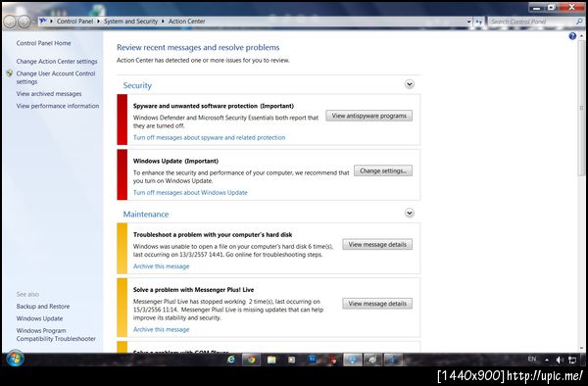Screen dimensions: 588x386
Task: Open Change User Account Control settings
Action: 56,77
